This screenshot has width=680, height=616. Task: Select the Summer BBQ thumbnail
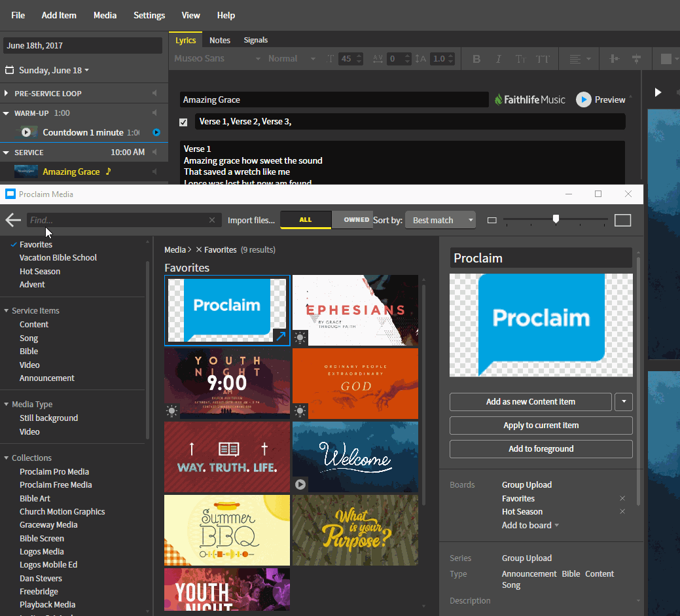[x=227, y=530]
